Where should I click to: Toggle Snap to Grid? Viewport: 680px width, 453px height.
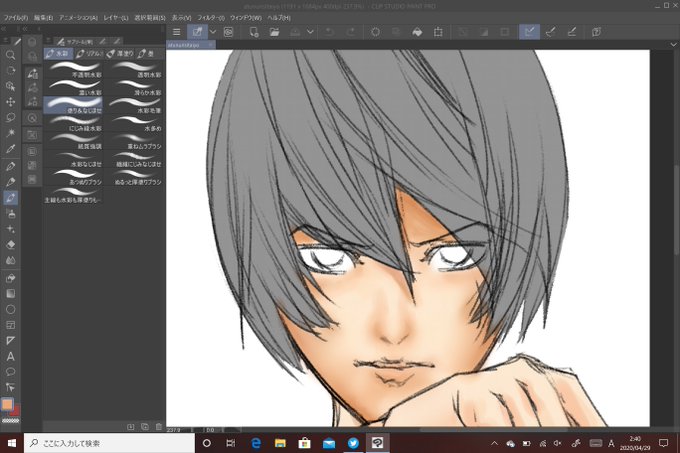click(x=572, y=32)
